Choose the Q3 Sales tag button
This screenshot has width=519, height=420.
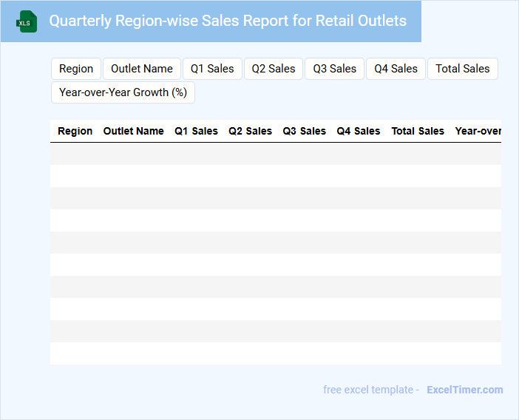[x=334, y=69]
